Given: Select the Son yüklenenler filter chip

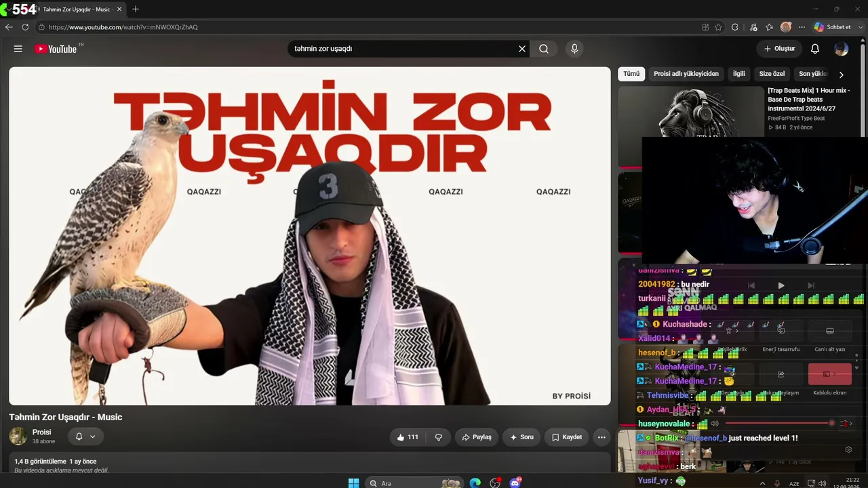Looking at the screenshot, I should [812, 74].
